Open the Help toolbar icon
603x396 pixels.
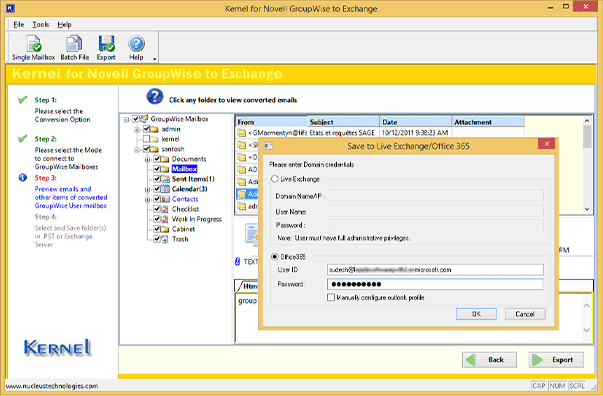pos(136,43)
